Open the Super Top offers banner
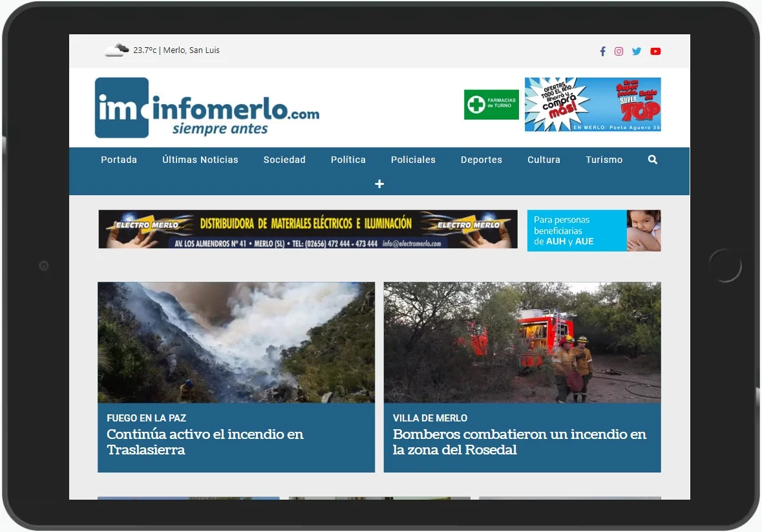The height and width of the screenshot is (532, 762). pyautogui.click(x=593, y=105)
